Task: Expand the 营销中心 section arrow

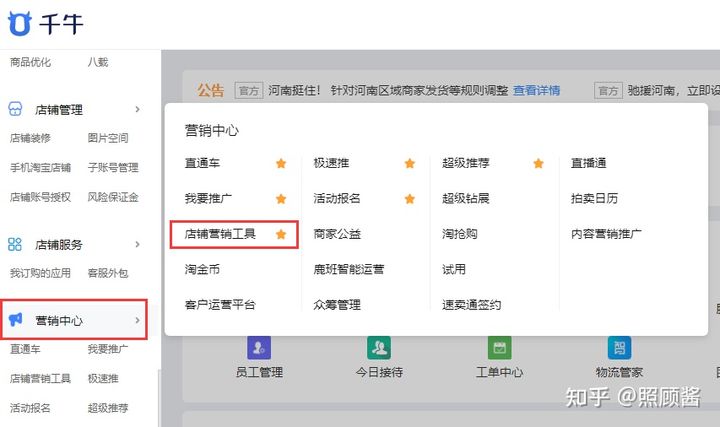Action: (x=137, y=320)
